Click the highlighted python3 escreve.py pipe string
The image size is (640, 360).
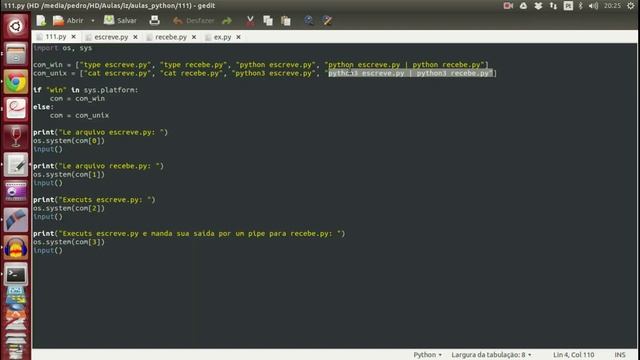(410, 73)
